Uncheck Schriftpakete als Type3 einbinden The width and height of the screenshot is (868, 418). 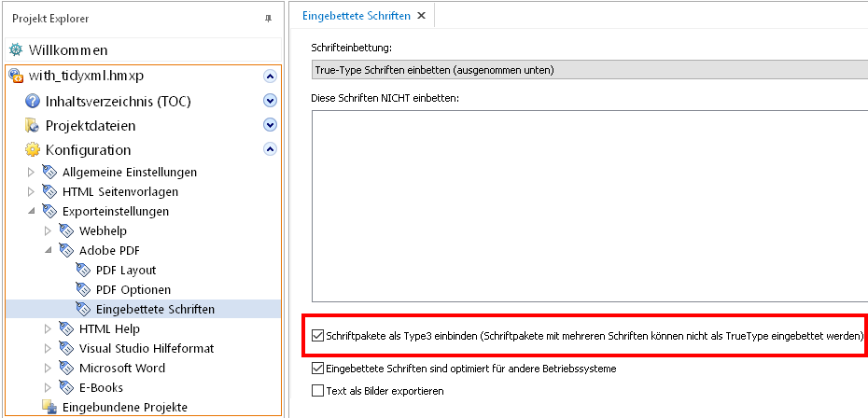318,335
